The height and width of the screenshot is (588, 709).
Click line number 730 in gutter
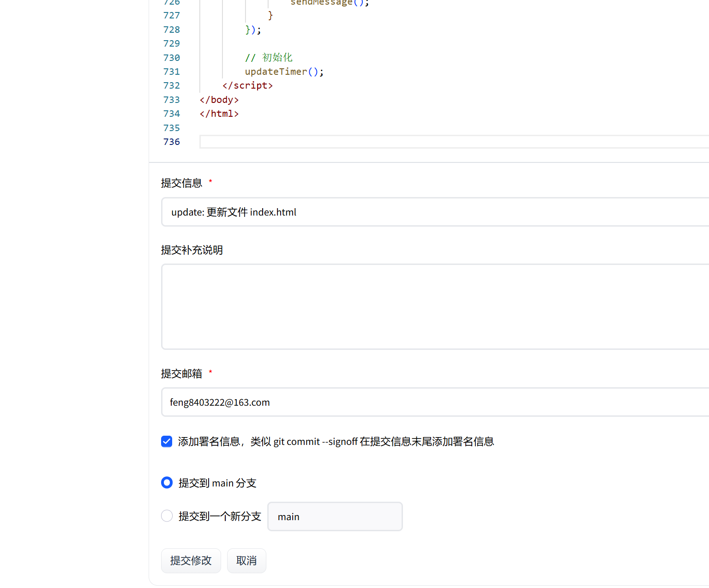click(x=172, y=58)
